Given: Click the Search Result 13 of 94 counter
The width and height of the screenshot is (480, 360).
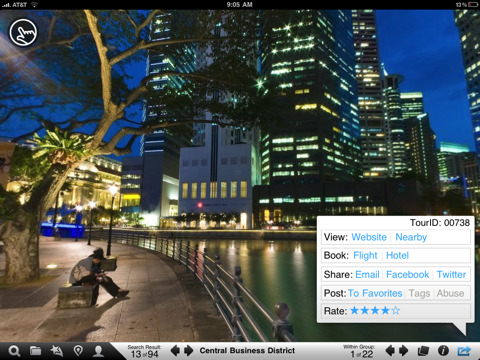Looking at the screenshot, I should pos(144,351).
